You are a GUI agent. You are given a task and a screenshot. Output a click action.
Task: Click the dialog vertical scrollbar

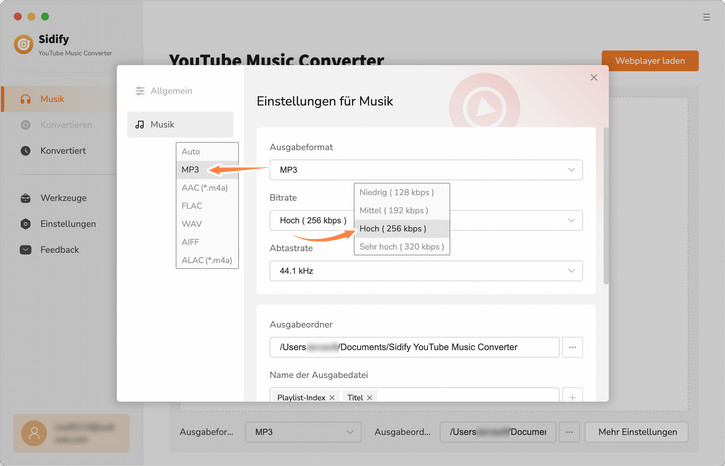coord(606,206)
